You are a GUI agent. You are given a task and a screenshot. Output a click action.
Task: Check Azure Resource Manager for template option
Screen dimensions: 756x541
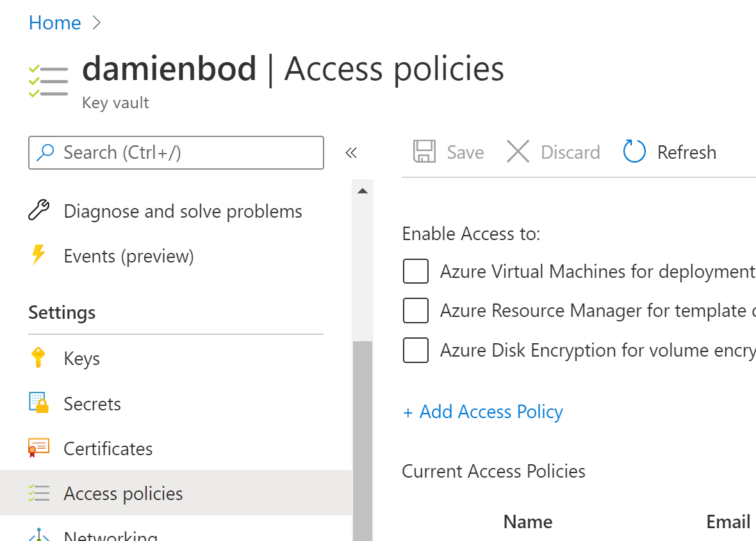[x=415, y=311]
